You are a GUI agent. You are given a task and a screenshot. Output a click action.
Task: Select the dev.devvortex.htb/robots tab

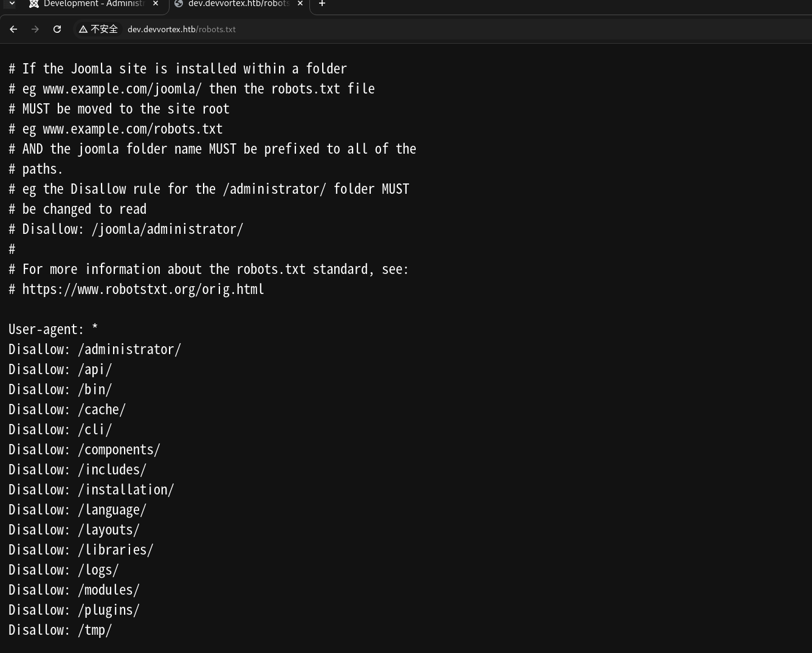[x=238, y=4]
